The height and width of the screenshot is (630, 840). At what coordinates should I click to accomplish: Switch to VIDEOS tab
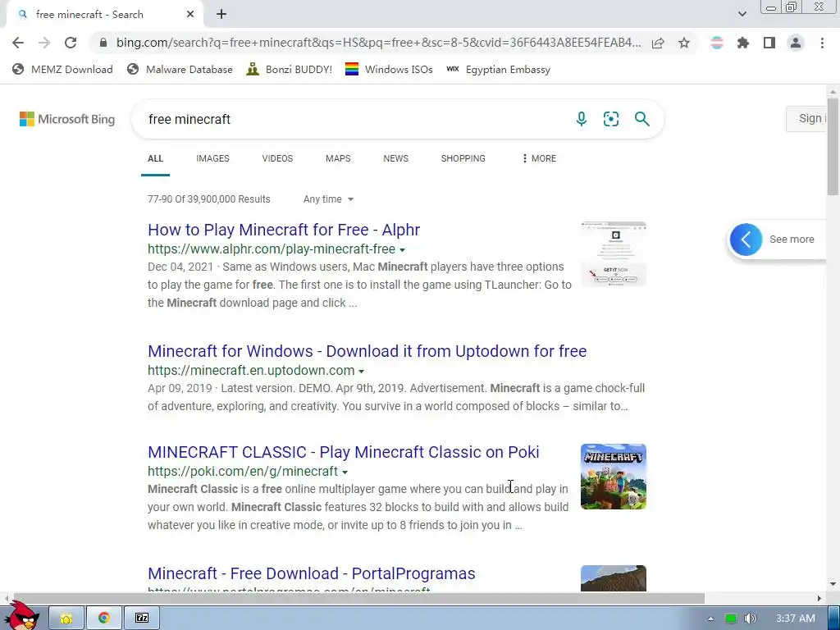[x=277, y=158]
